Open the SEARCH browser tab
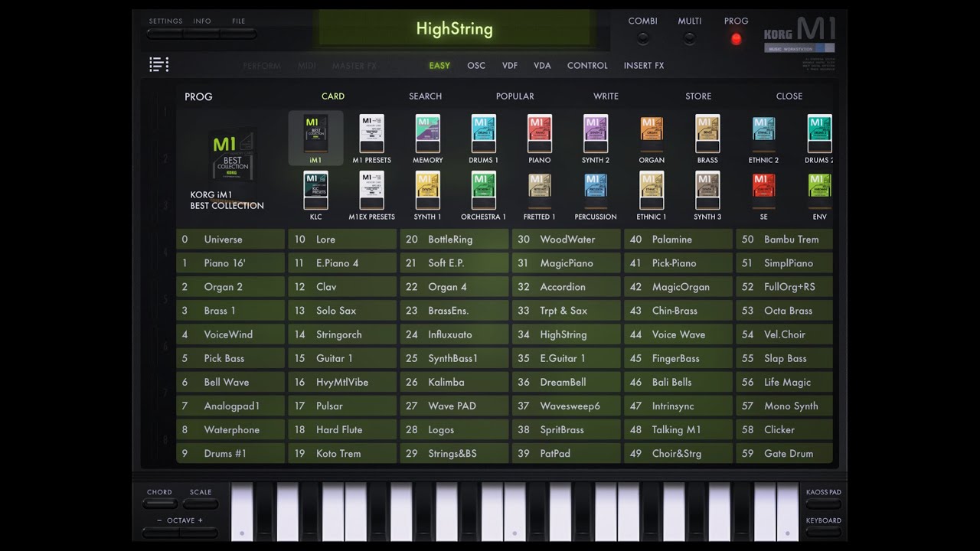The width and height of the screenshot is (980, 551). click(x=425, y=96)
